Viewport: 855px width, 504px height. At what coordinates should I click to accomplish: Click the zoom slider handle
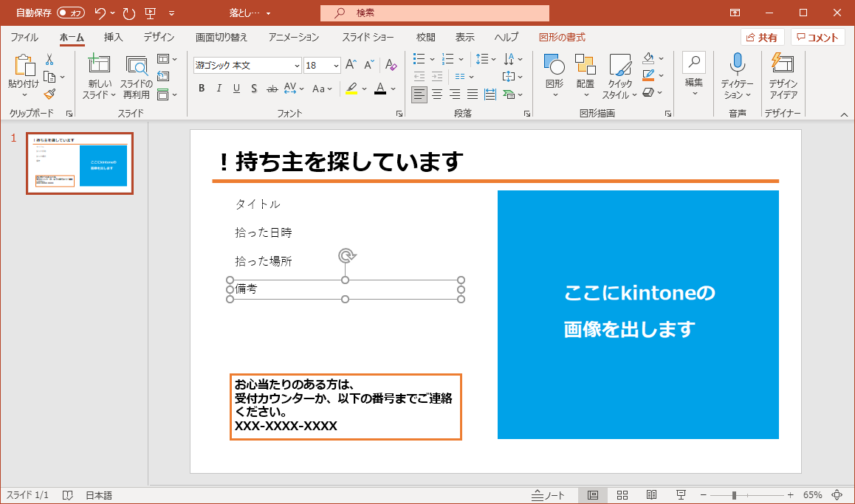pos(734,495)
